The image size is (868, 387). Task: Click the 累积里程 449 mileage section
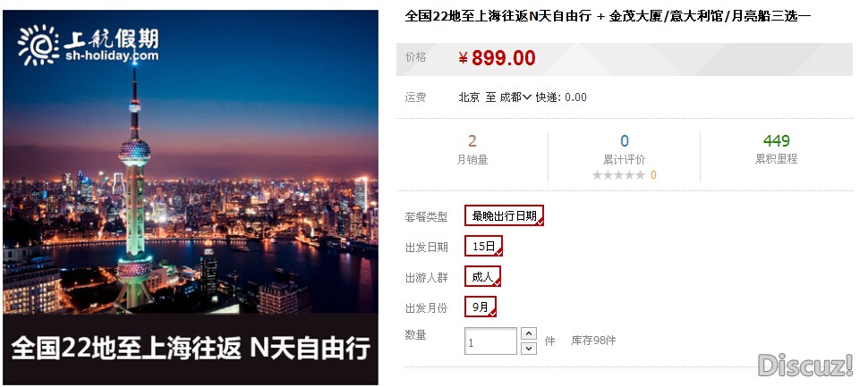[x=776, y=149]
